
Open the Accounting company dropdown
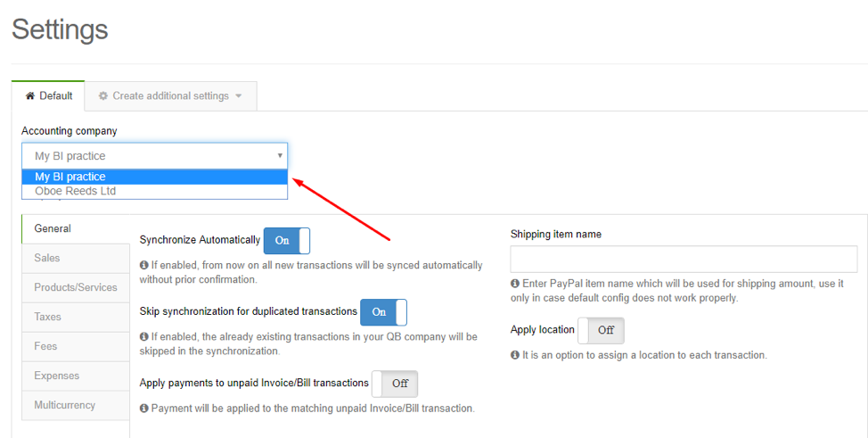[x=154, y=156]
